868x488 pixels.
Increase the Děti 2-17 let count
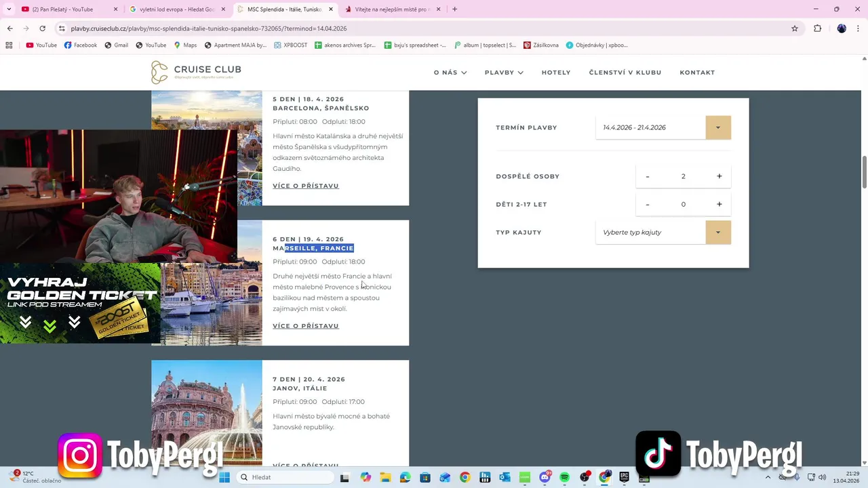pyautogui.click(x=719, y=204)
